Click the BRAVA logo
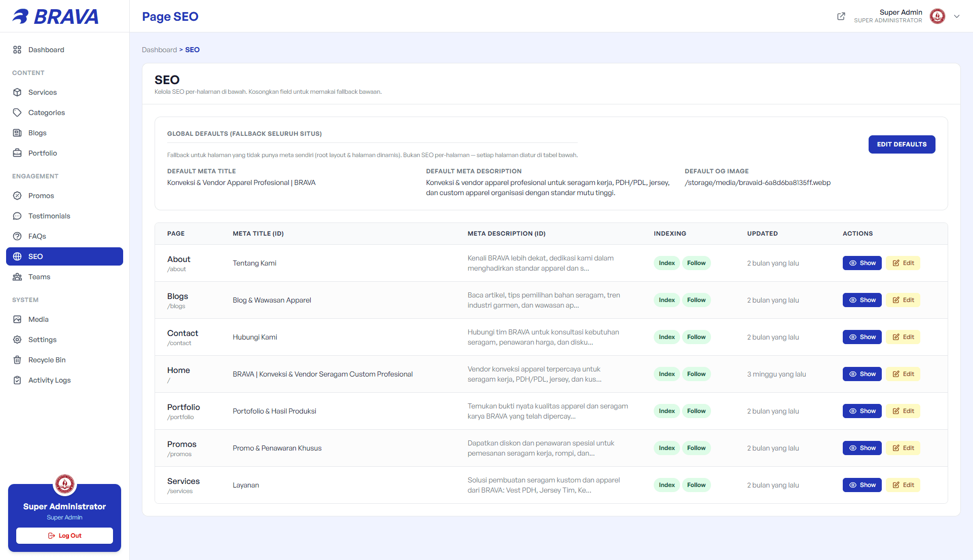Viewport: 973px width, 560px height. [x=56, y=16]
